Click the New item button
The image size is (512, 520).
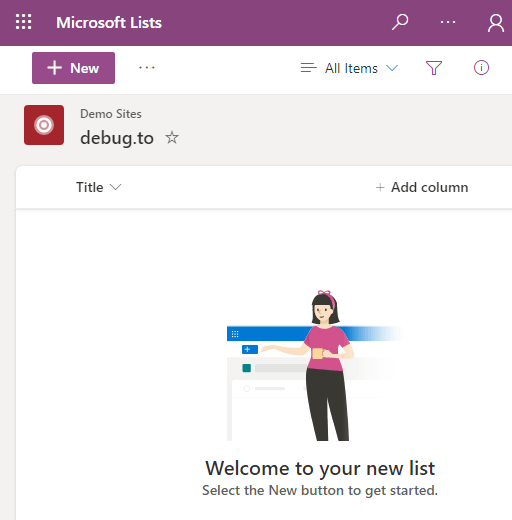(73, 68)
